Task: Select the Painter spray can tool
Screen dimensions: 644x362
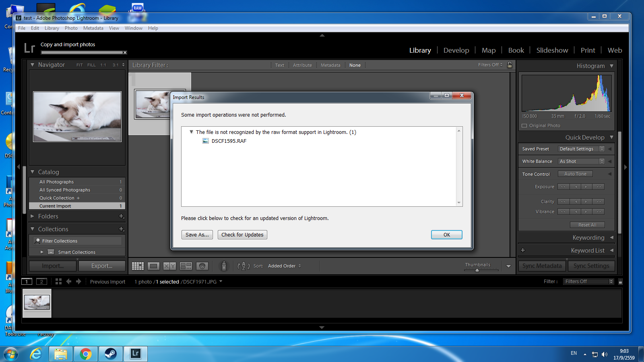Action: [x=224, y=266]
